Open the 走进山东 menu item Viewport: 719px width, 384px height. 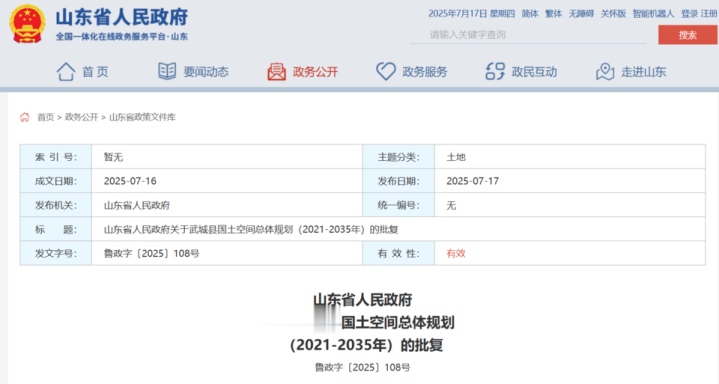(643, 72)
